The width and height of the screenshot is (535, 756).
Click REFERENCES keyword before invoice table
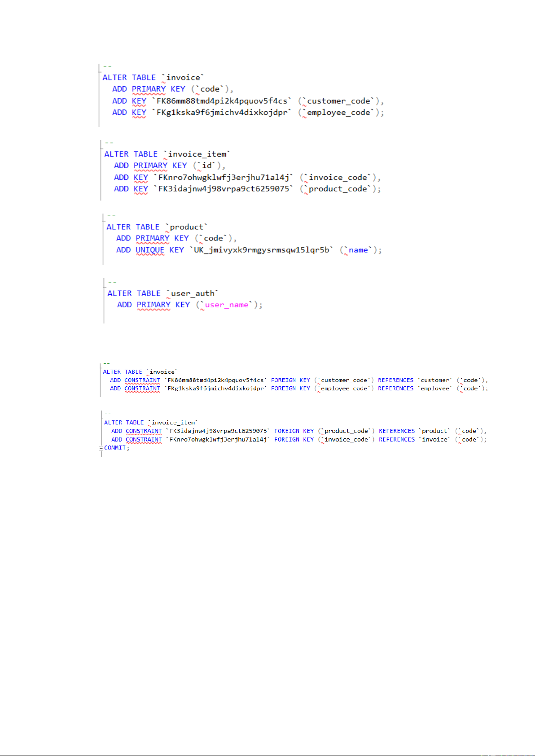pos(397,440)
